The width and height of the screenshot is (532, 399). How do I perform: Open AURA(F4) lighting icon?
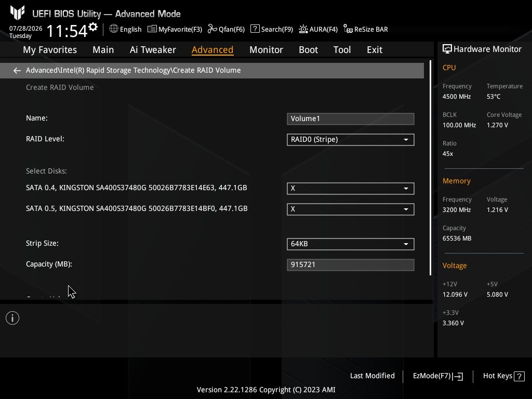coord(303,29)
